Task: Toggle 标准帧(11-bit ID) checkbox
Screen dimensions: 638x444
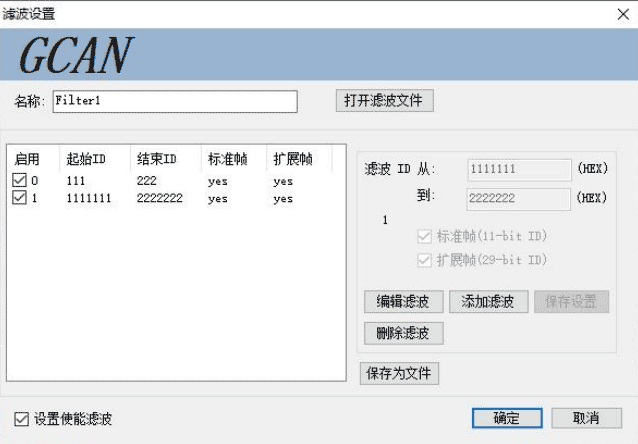Action: [424, 237]
